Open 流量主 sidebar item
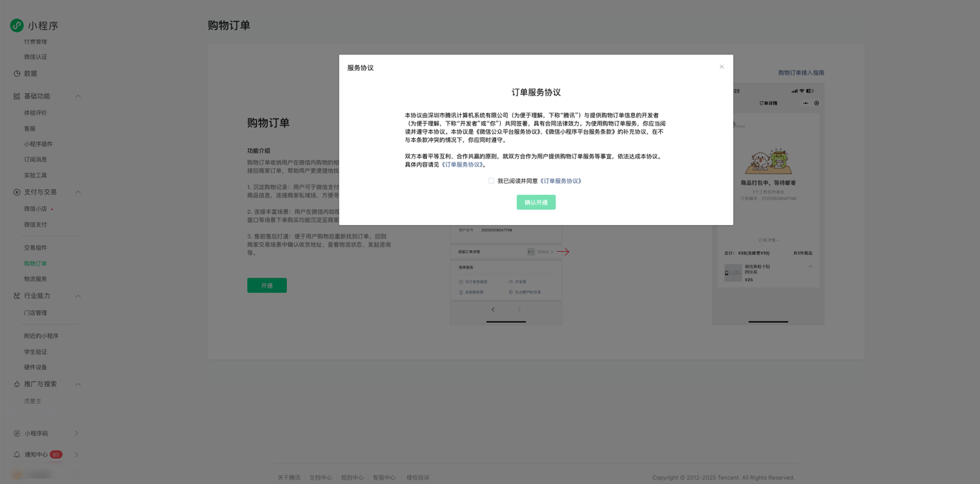Viewport: 980px width, 484px height. pyautogui.click(x=33, y=401)
